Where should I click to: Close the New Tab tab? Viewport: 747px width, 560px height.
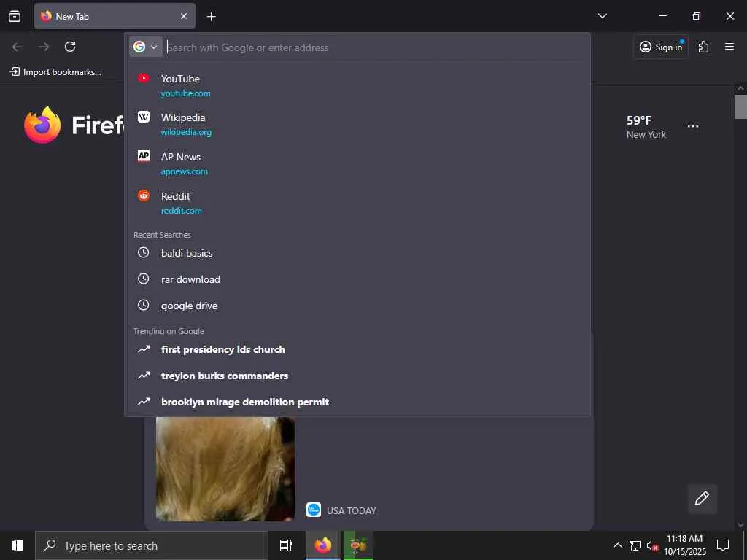point(183,16)
